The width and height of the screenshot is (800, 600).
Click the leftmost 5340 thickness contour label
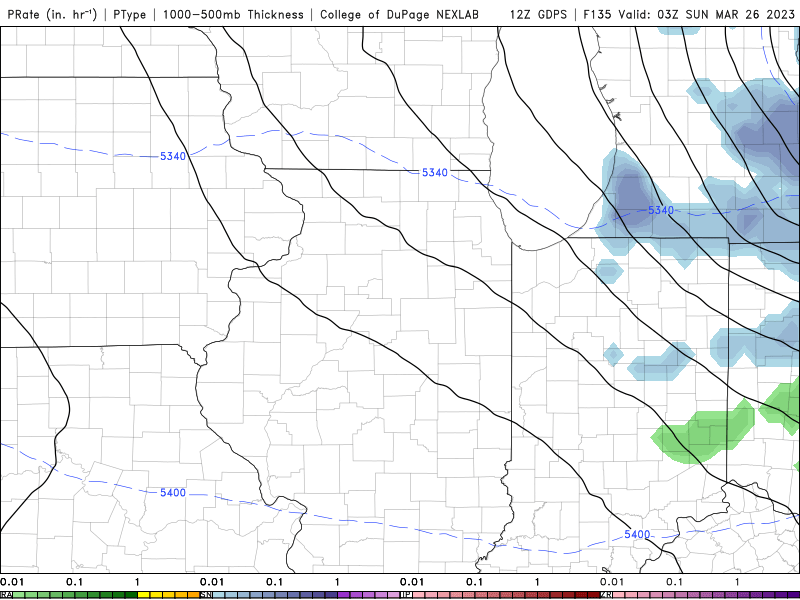(x=172, y=155)
